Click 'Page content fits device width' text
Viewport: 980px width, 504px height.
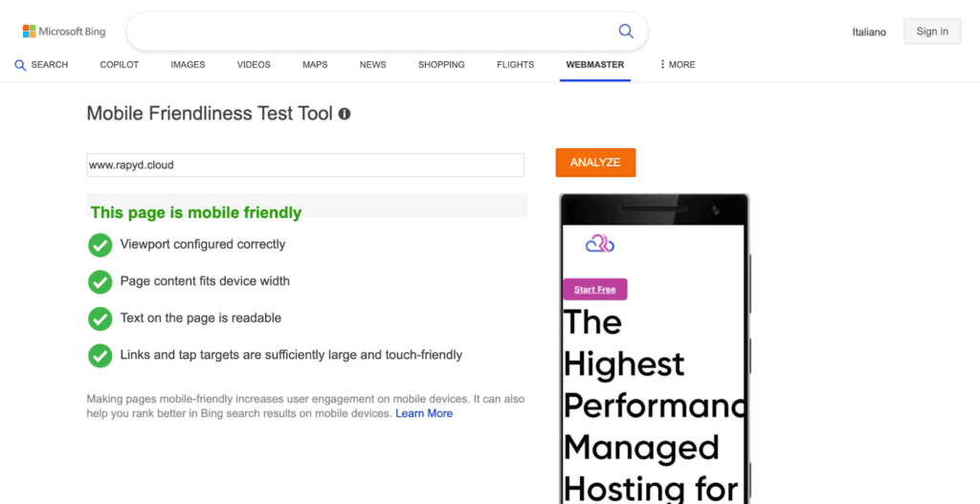[x=205, y=281]
